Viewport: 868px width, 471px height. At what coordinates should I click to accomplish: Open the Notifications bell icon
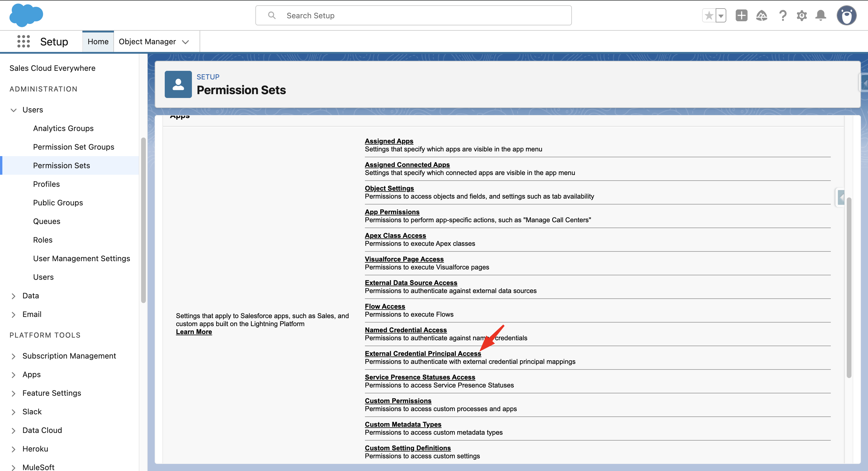click(x=821, y=16)
